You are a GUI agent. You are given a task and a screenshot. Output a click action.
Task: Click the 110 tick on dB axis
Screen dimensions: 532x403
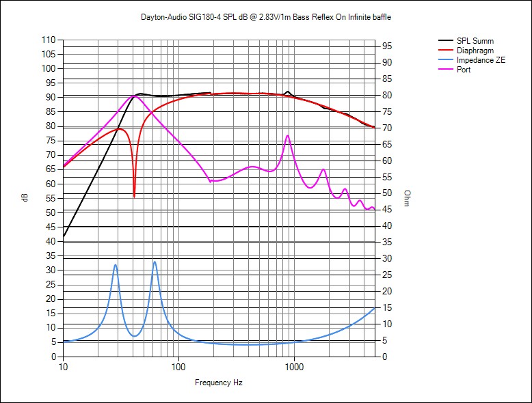coord(49,40)
